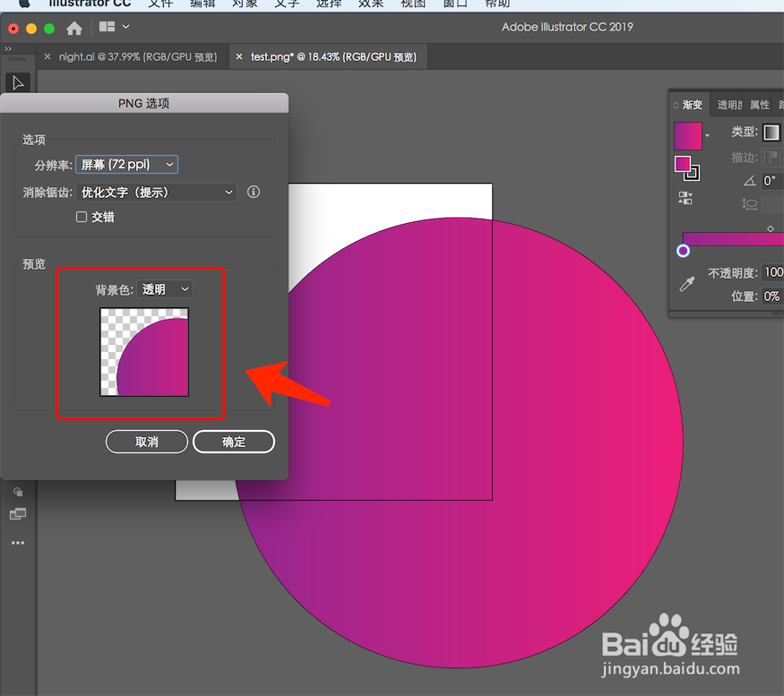784x696 pixels.
Task: Click the left gradient color stop
Action: (683, 251)
